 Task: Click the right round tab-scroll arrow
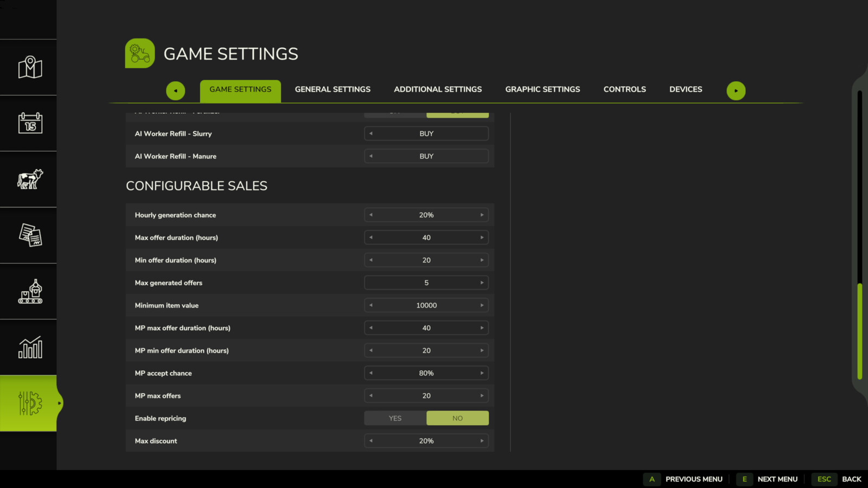(x=736, y=91)
